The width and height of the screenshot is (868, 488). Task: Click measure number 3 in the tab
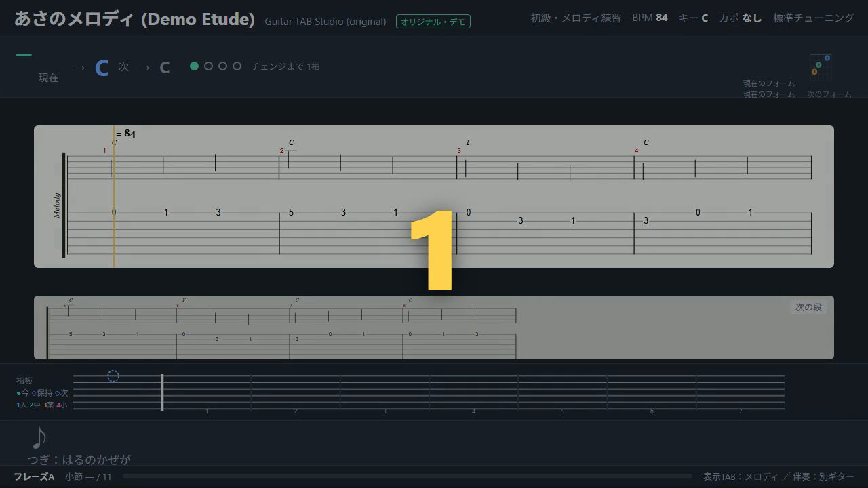click(x=458, y=151)
